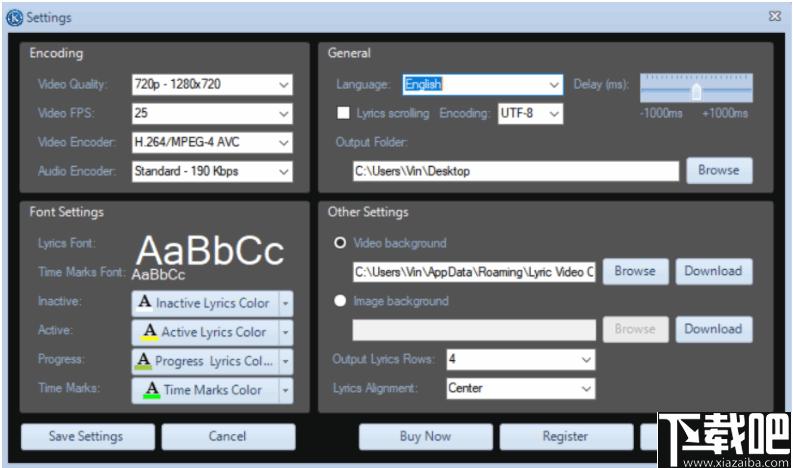
Task: Select the Image background radio button
Action: point(340,301)
